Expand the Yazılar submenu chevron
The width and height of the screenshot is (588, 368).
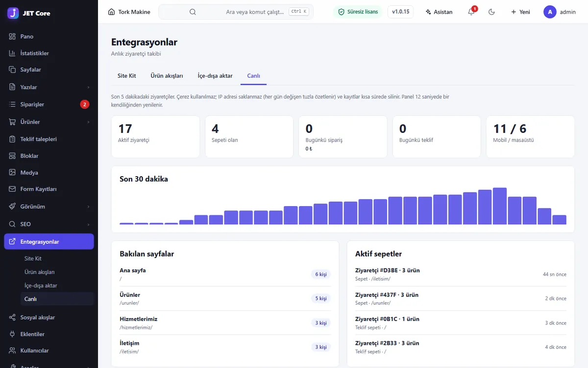88,87
